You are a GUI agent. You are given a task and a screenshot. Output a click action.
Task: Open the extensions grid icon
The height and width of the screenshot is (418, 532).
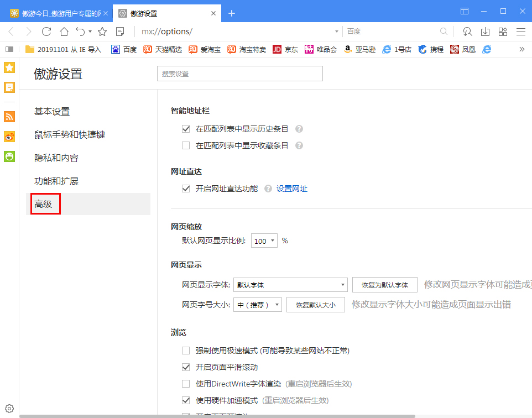coord(503,32)
